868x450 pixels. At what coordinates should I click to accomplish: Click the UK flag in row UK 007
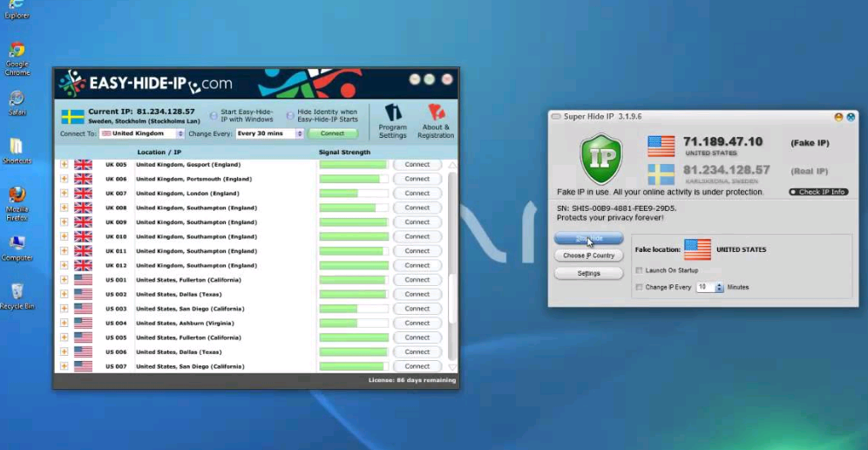[83, 194]
